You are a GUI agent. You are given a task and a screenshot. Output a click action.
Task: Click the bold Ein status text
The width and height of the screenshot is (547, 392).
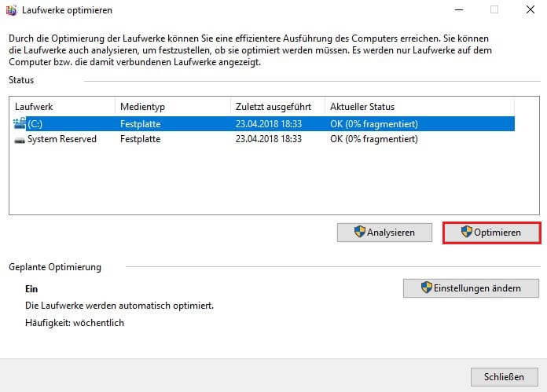[31, 289]
